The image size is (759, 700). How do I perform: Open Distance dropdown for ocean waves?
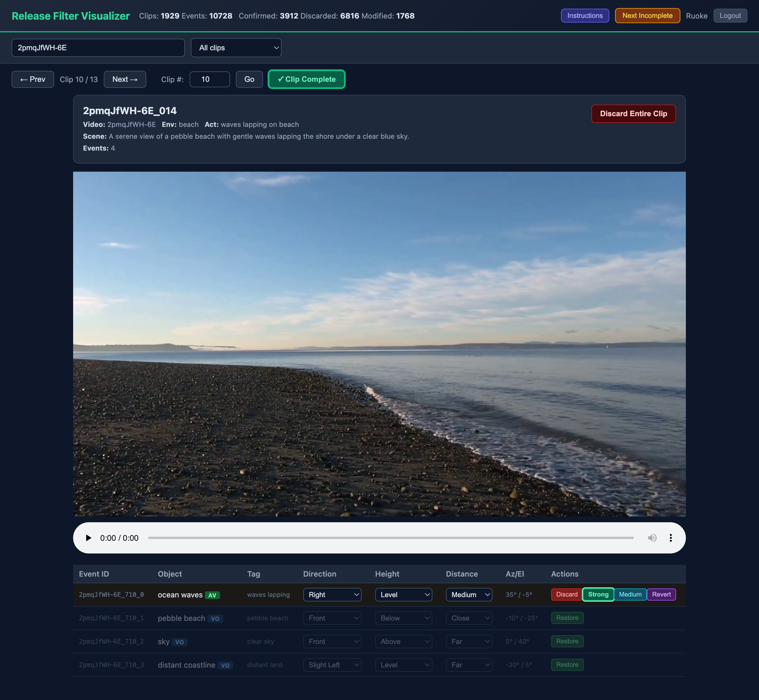(x=469, y=595)
